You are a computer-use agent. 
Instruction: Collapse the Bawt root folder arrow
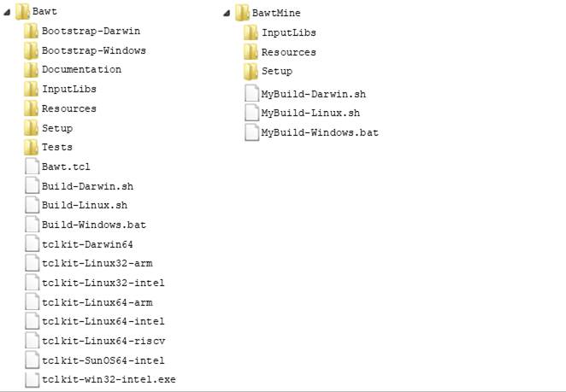pyautogui.click(x=7, y=13)
